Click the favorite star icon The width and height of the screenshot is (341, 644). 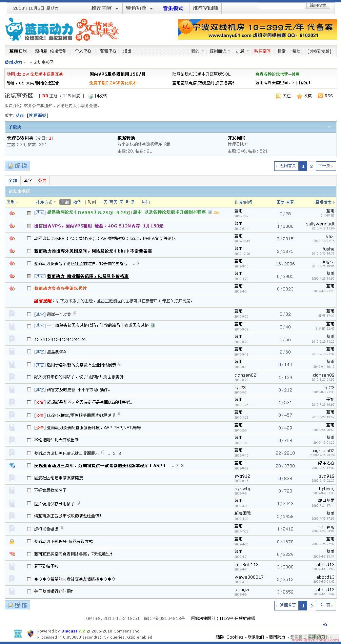pos(299,96)
